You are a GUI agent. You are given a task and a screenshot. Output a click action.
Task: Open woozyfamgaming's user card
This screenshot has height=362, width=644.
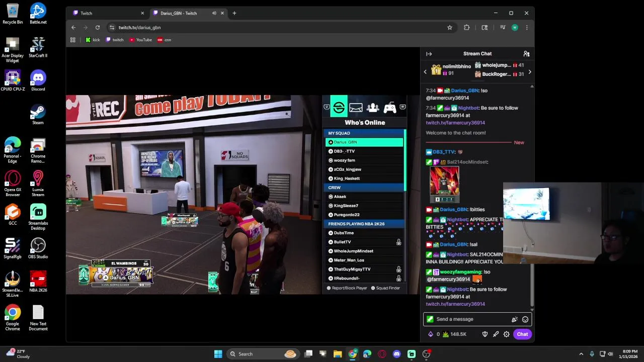pyautogui.click(x=461, y=272)
